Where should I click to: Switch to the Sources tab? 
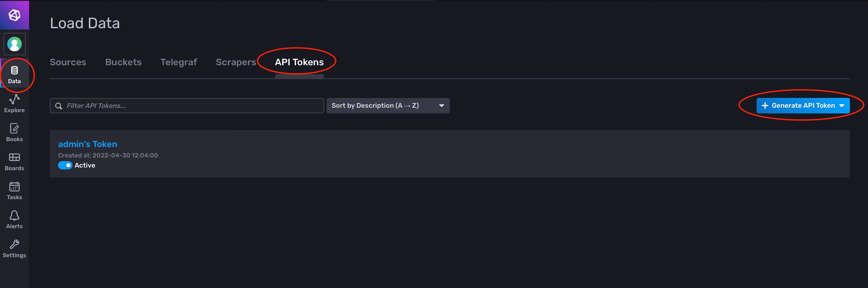[68, 62]
